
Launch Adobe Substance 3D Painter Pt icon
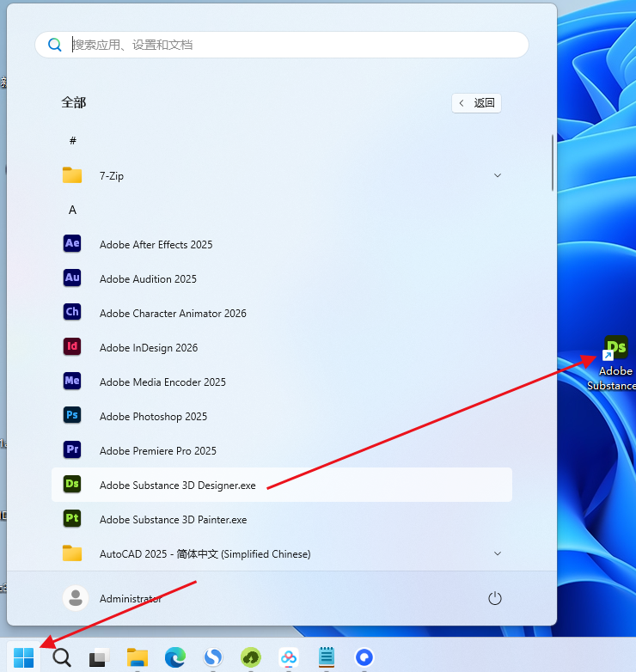(x=72, y=518)
